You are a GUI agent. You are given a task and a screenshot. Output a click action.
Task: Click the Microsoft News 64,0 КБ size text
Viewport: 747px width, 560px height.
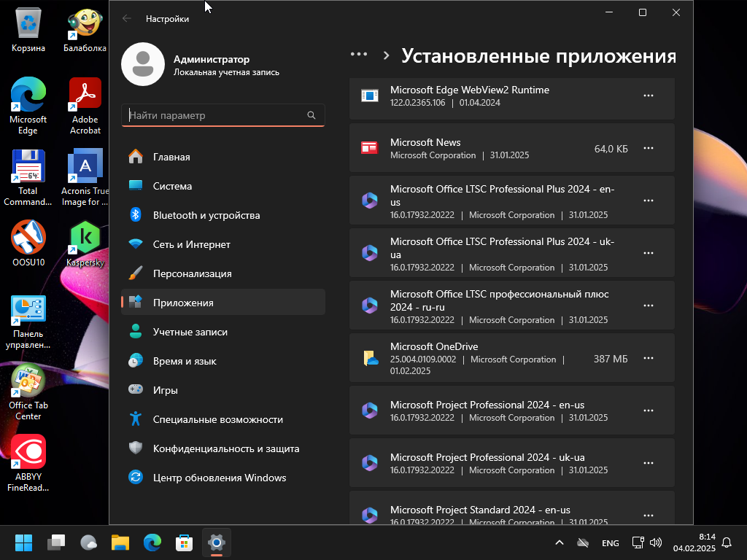pyautogui.click(x=611, y=149)
